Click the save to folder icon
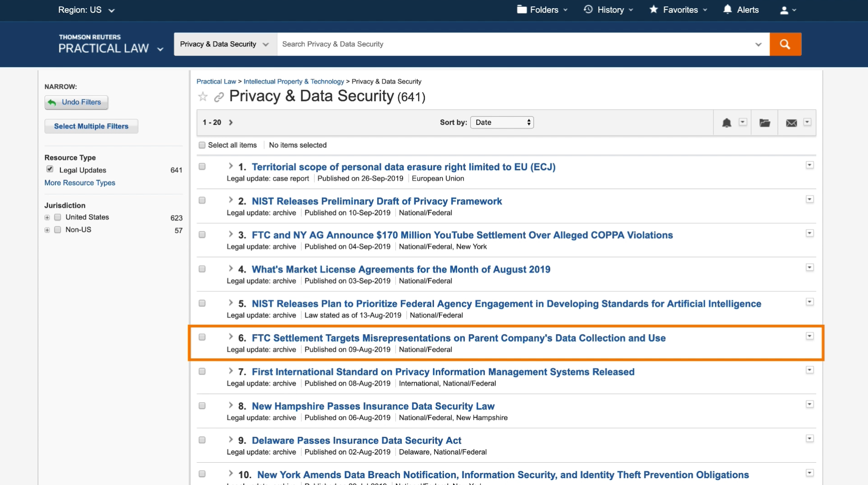The image size is (868, 485). click(x=765, y=122)
